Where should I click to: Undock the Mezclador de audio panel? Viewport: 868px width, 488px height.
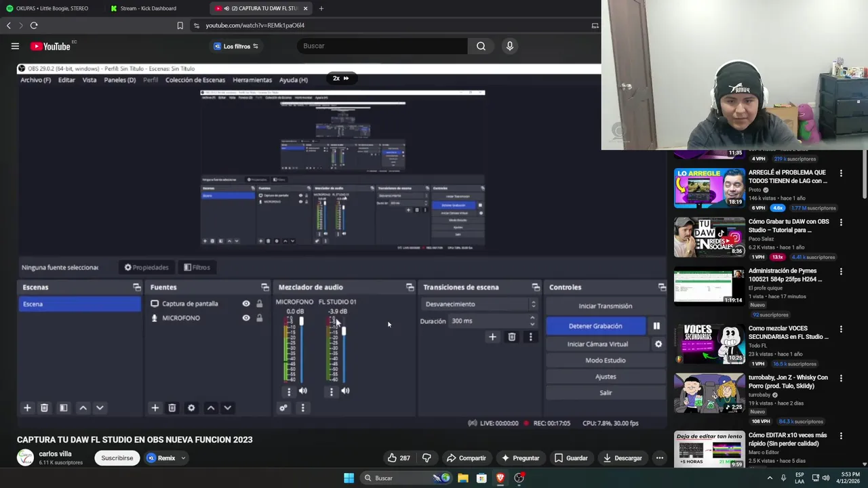point(410,287)
